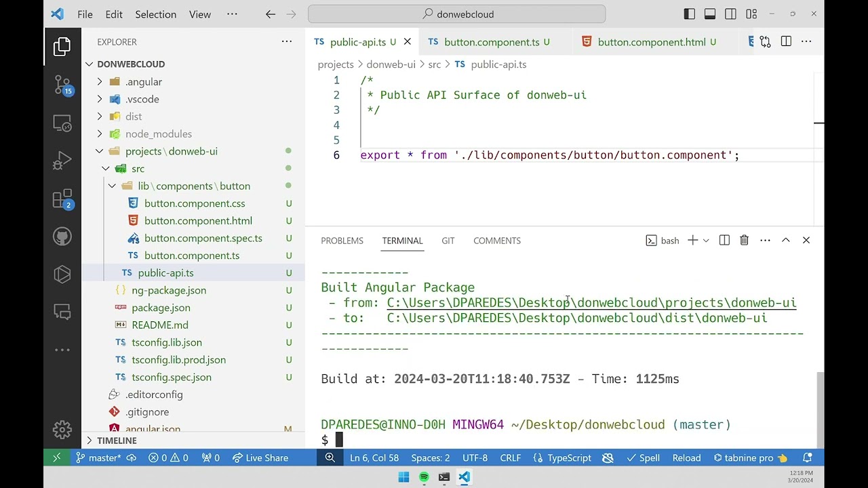Image resolution: width=868 pixels, height=488 pixels.
Task: Customize layout icon in title bar
Action: pos(751,14)
